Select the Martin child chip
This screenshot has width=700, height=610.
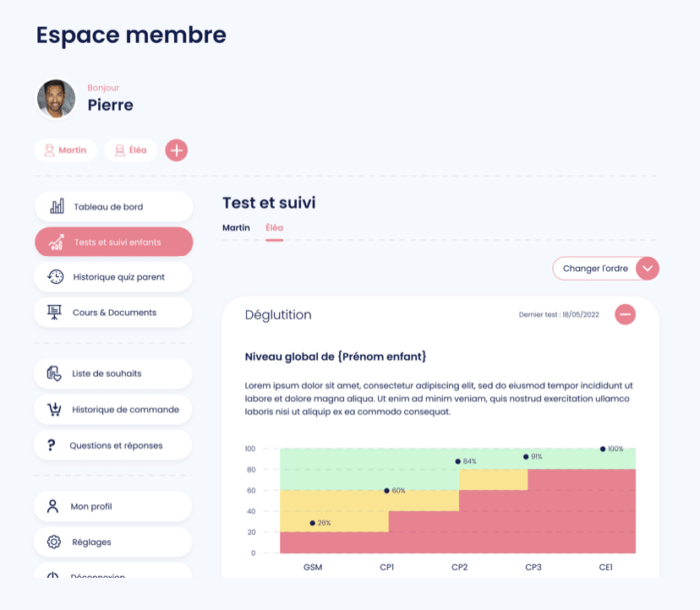point(66,150)
